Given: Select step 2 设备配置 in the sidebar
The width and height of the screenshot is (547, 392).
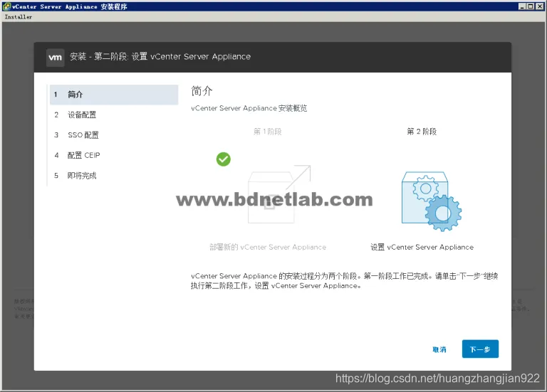Looking at the screenshot, I should coord(114,115).
